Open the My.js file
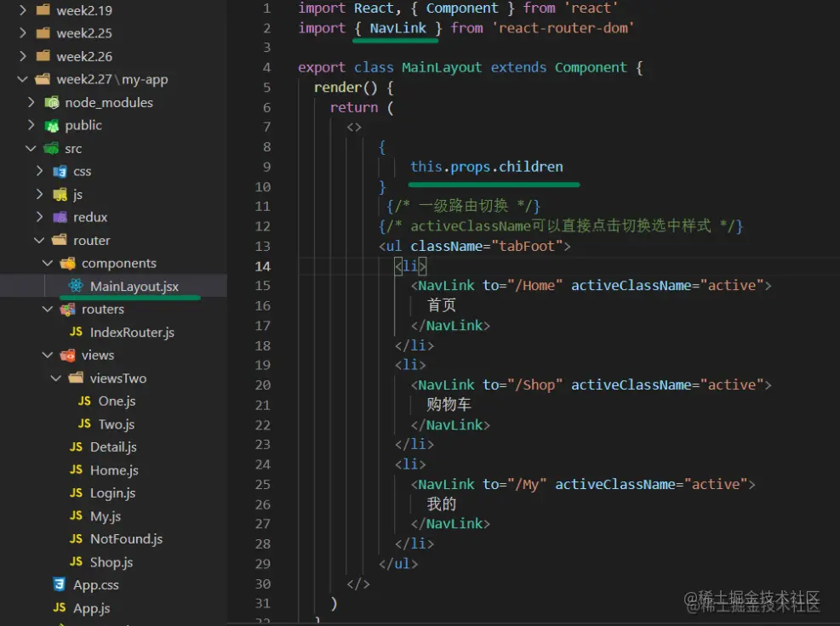 pos(106,516)
